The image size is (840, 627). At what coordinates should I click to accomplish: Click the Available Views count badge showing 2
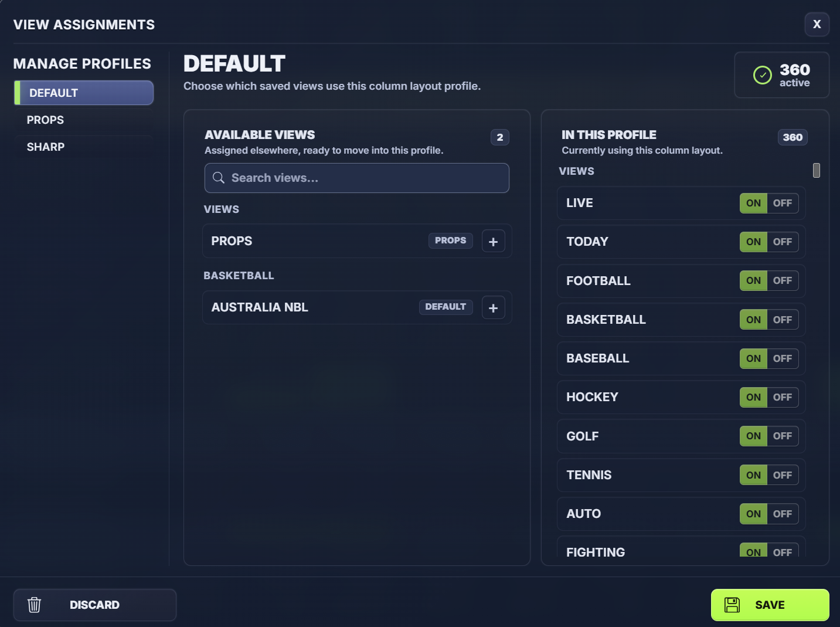(x=499, y=137)
